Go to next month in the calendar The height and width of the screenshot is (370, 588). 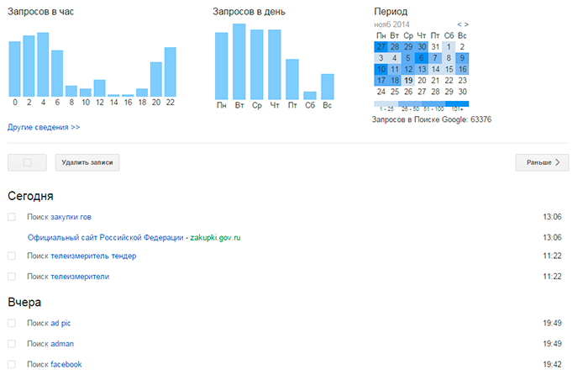pyautogui.click(x=466, y=24)
